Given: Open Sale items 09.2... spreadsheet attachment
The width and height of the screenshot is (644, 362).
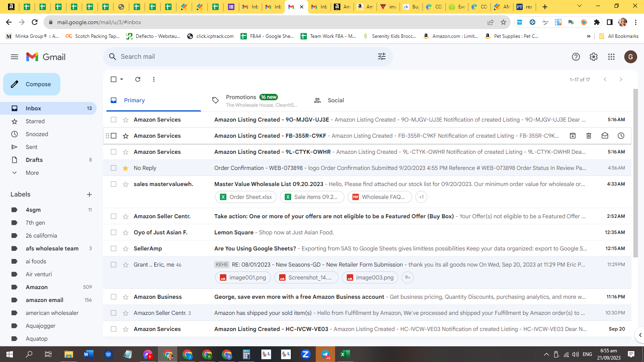Looking at the screenshot, I should [312, 197].
